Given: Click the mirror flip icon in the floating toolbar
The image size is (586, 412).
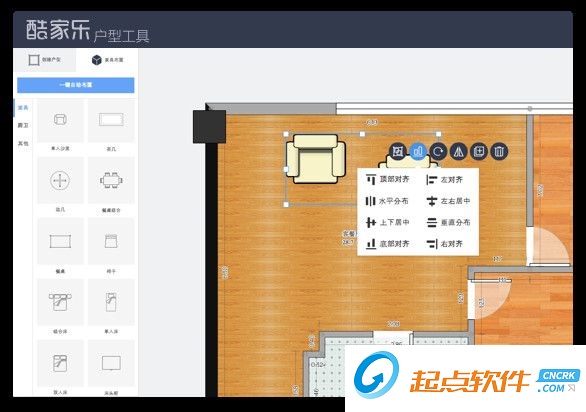Looking at the screenshot, I should 459,151.
